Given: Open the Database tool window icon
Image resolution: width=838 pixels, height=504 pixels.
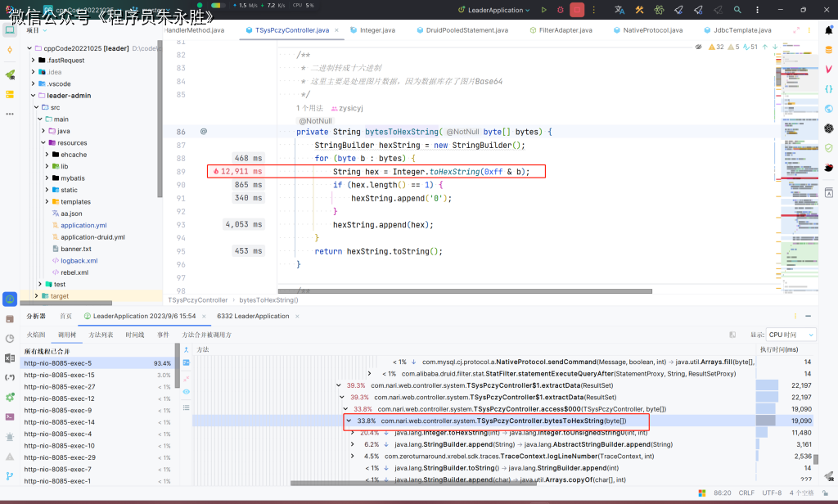Looking at the screenshot, I should 829,50.
